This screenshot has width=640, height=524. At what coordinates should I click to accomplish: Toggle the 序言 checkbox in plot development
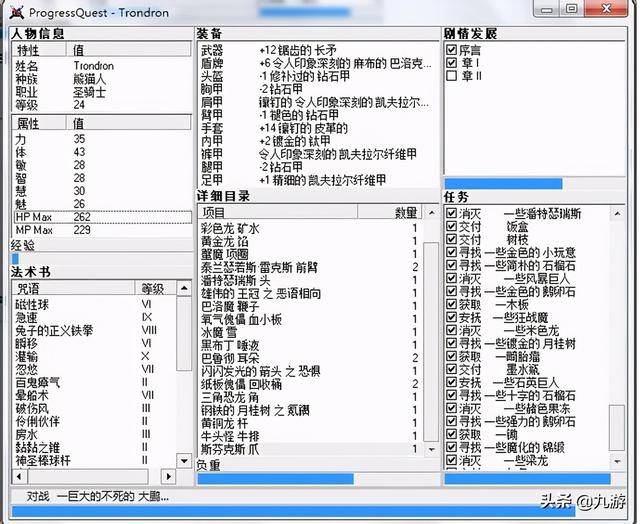pos(451,50)
